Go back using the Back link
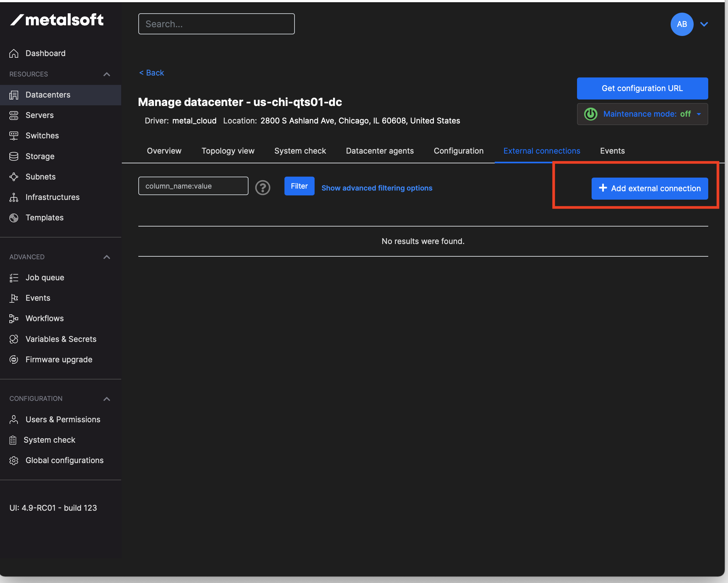728x583 pixels. pos(151,73)
